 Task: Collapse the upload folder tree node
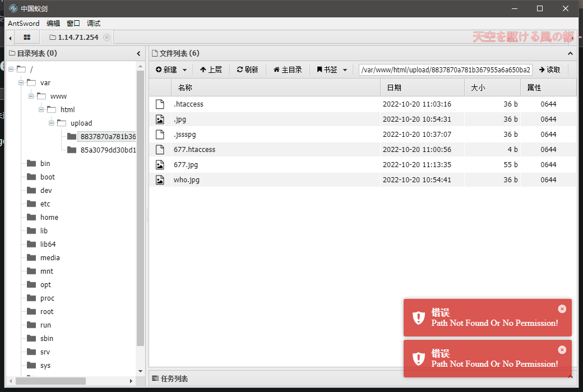click(x=52, y=123)
